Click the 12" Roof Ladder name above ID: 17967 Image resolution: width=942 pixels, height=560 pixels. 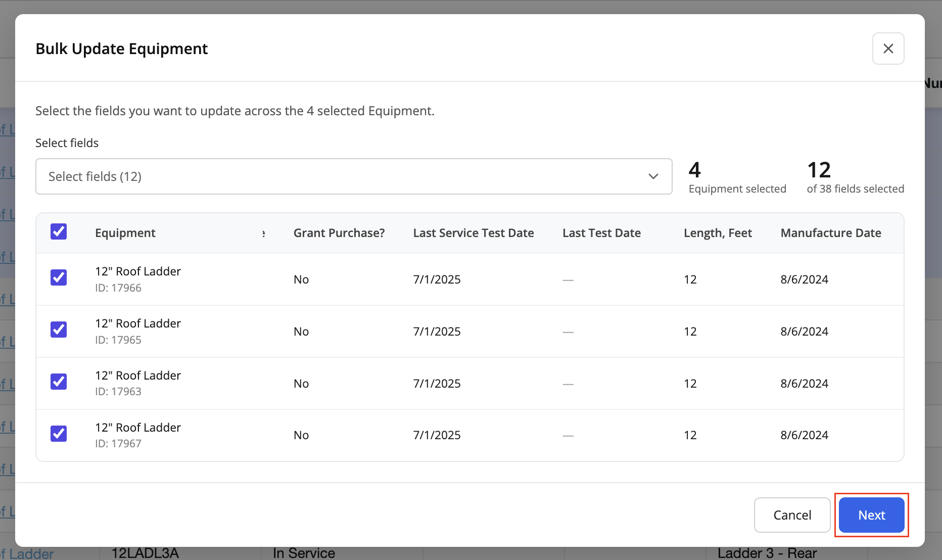[x=138, y=428]
